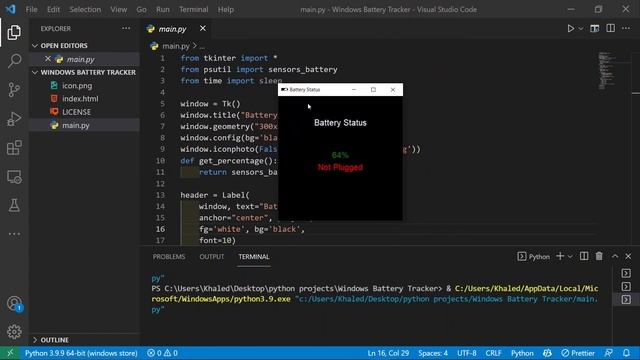Collapse the Open Editors section
The width and height of the screenshot is (640, 360).
(84, 45)
